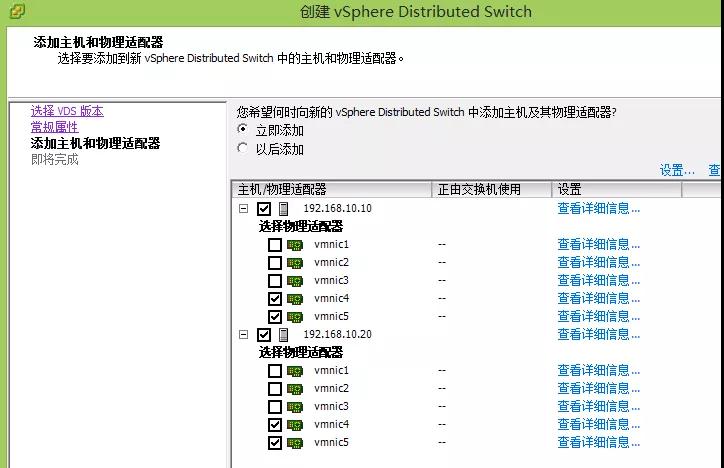Screen dimensions: 724x468
Task: View details for vmnic1 under 192.168.10.20
Action: pos(598,371)
